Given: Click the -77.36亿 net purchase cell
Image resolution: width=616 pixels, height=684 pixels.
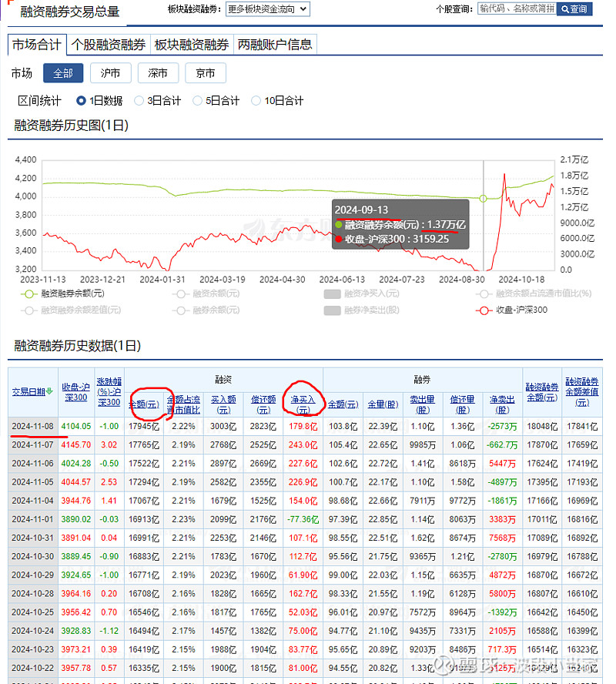Looking at the screenshot, I should point(303,519).
